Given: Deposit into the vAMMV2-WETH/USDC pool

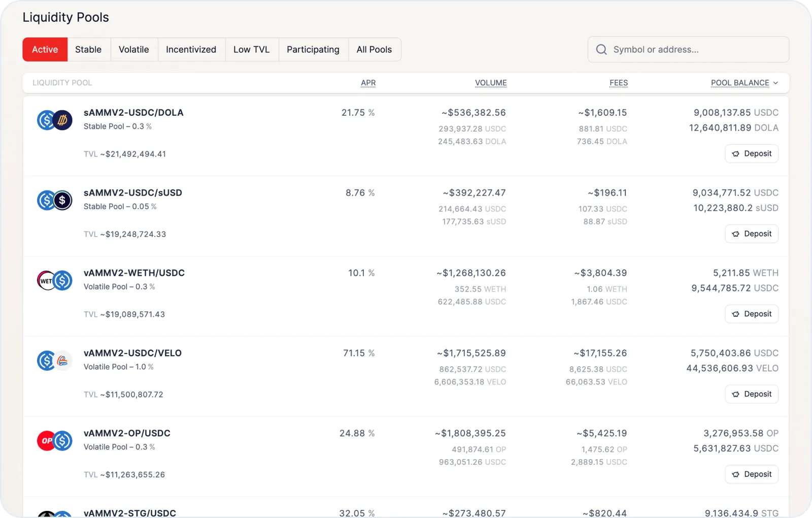Looking at the screenshot, I should tap(752, 314).
